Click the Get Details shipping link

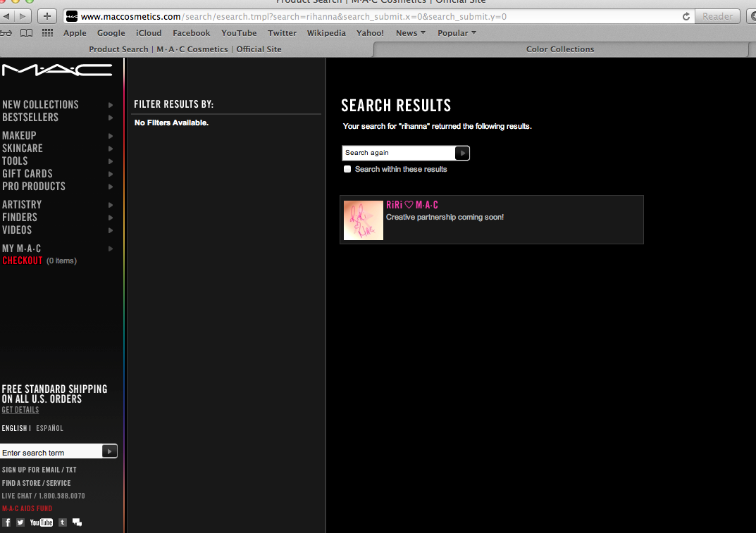pyautogui.click(x=20, y=410)
